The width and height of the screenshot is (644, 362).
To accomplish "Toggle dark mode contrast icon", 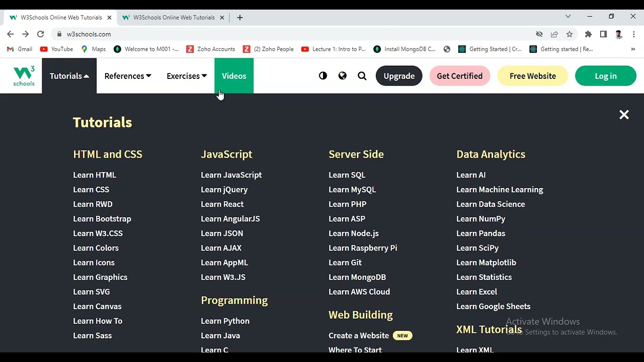I will pyautogui.click(x=323, y=76).
